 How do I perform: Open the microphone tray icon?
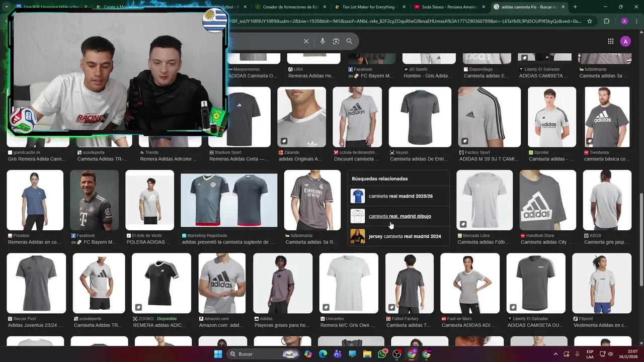point(577,354)
